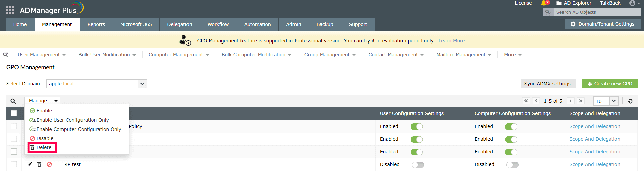Image resolution: width=644 pixels, height=171 pixels.
Task: Expand the rows-per-page dropdown showing 10
Action: click(613, 101)
